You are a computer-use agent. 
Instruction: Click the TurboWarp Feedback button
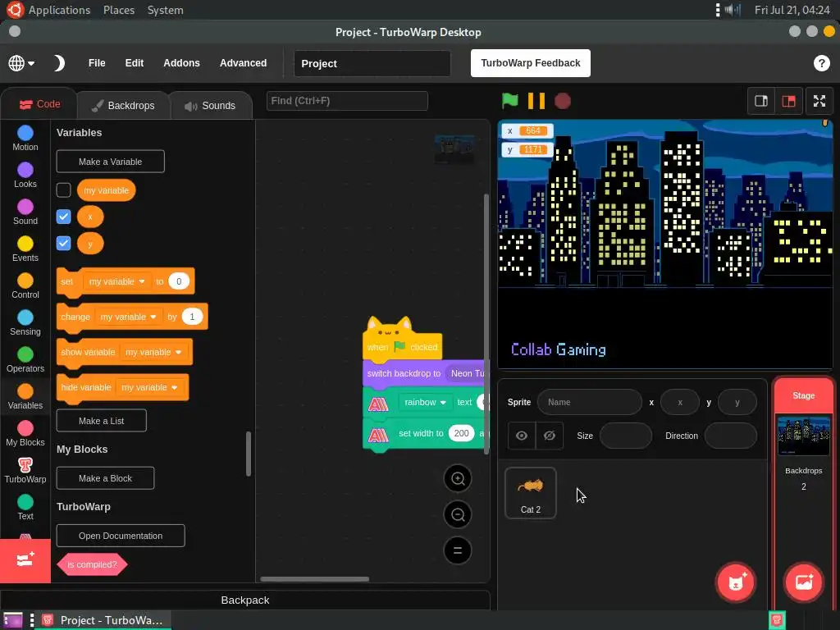pyautogui.click(x=531, y=63)
